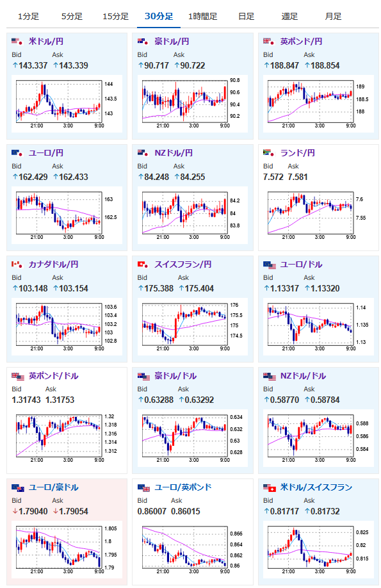Open the 英ポンド/ドル pair link

(x=54, y=376)
